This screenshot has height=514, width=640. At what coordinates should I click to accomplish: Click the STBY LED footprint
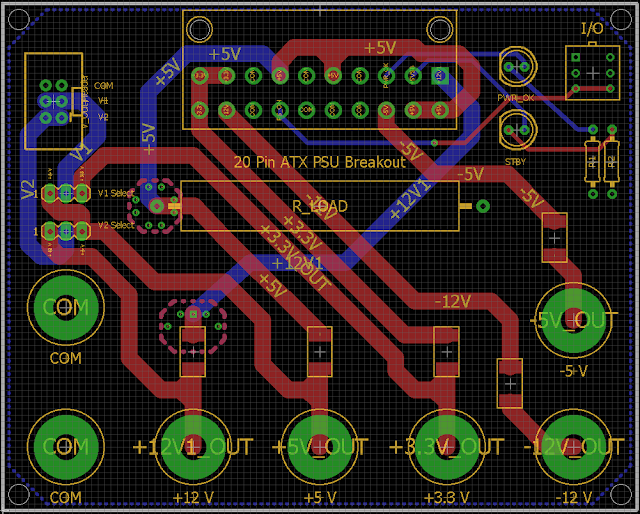point(518,130)
